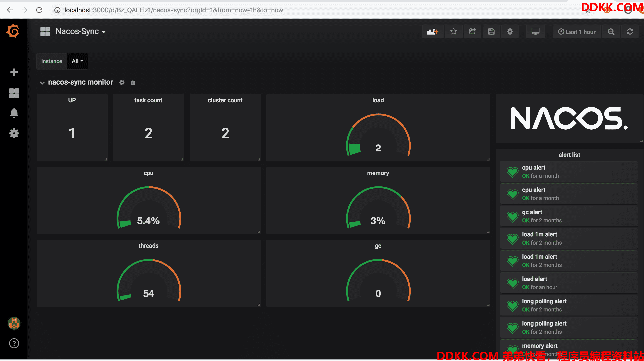
Task: Click the cluster count value 2
Action: 225,133
